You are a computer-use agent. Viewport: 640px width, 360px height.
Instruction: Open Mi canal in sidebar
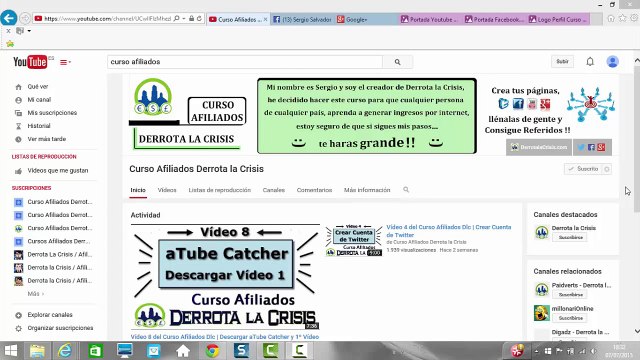coord(39,100)
